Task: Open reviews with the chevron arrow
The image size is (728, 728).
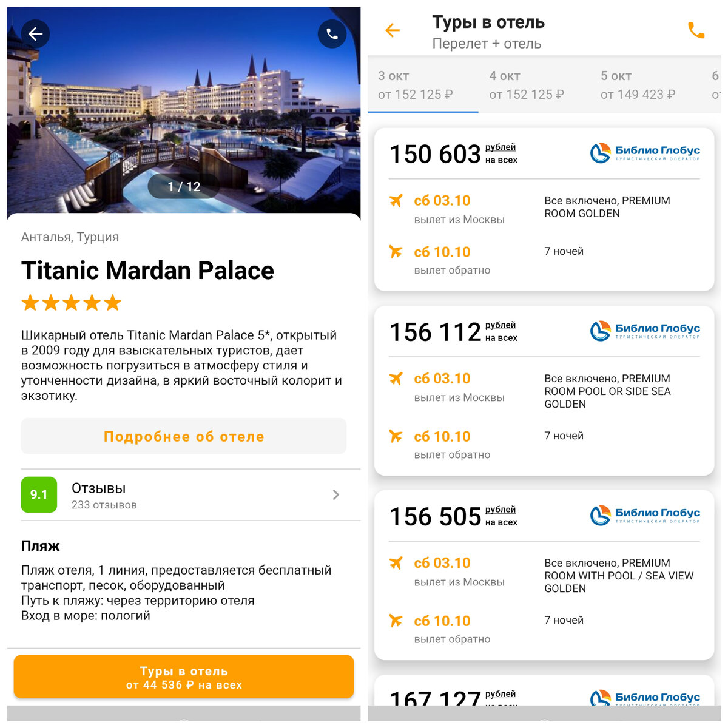Action: [x=336, y=495]
